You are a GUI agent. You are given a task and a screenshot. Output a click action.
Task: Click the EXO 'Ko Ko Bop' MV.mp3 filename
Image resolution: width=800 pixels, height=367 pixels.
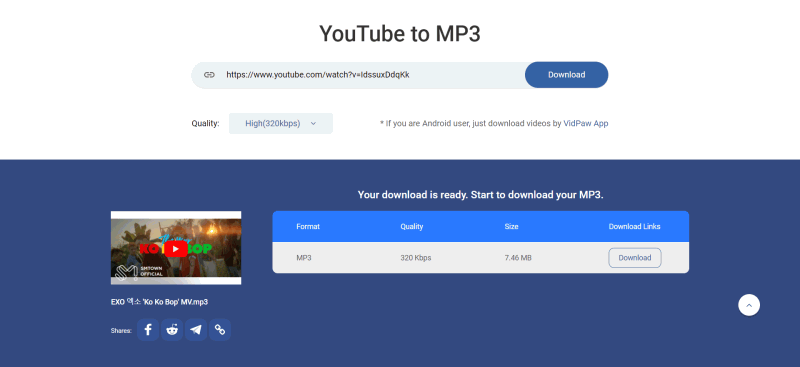tap(159, 302)
